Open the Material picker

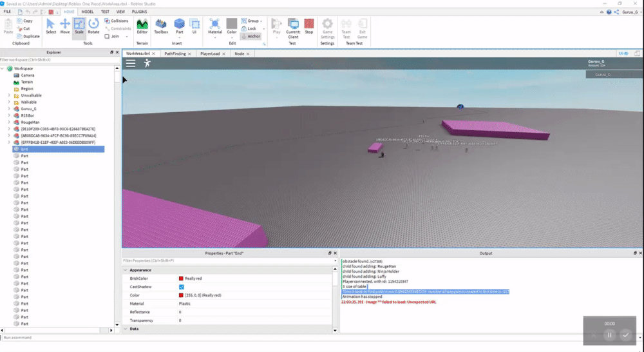tap(215, 26)
